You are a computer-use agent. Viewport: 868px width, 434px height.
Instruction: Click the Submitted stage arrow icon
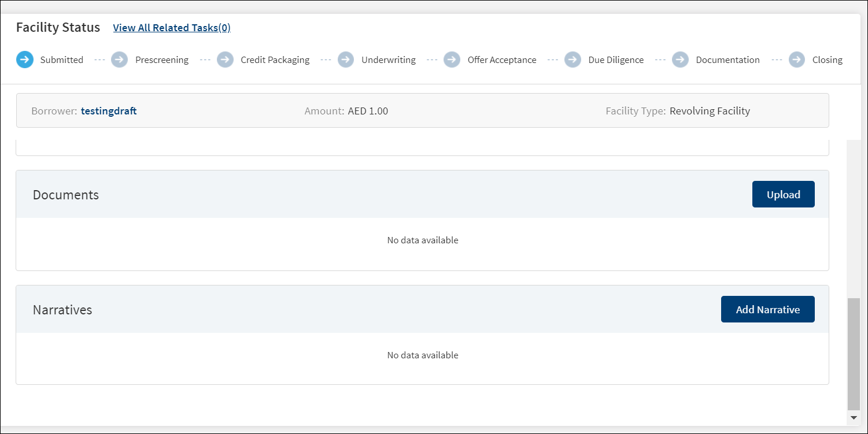25,60
